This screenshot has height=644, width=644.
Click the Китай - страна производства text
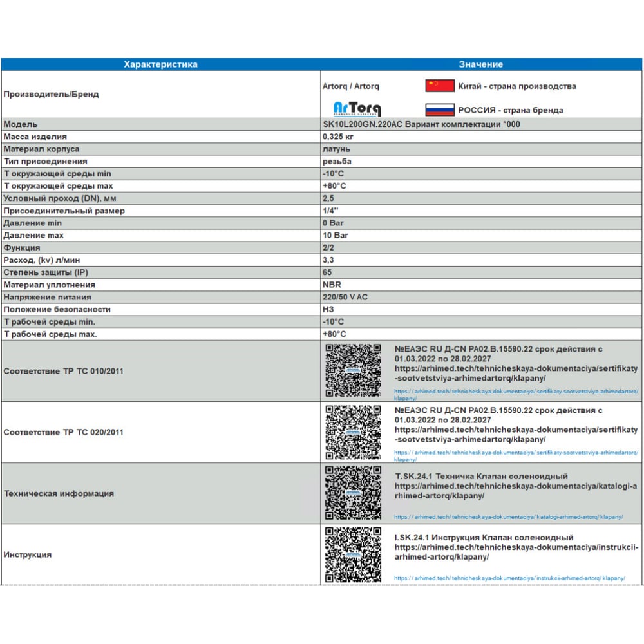(x=517, y=86)
